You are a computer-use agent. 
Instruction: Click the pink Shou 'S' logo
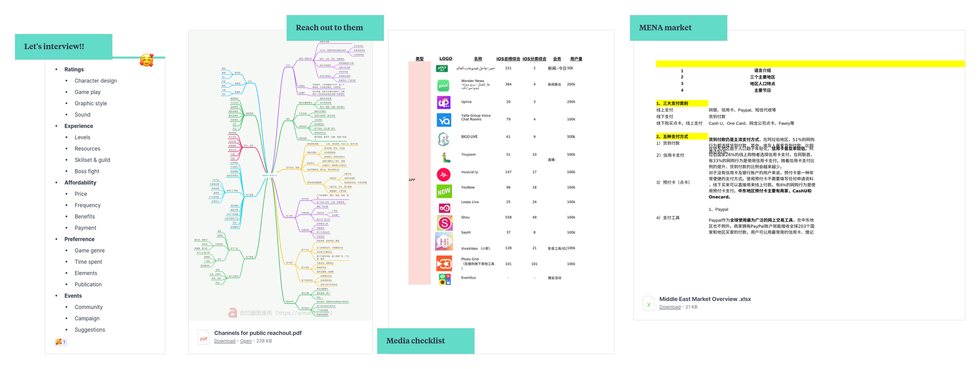(445, 223)
